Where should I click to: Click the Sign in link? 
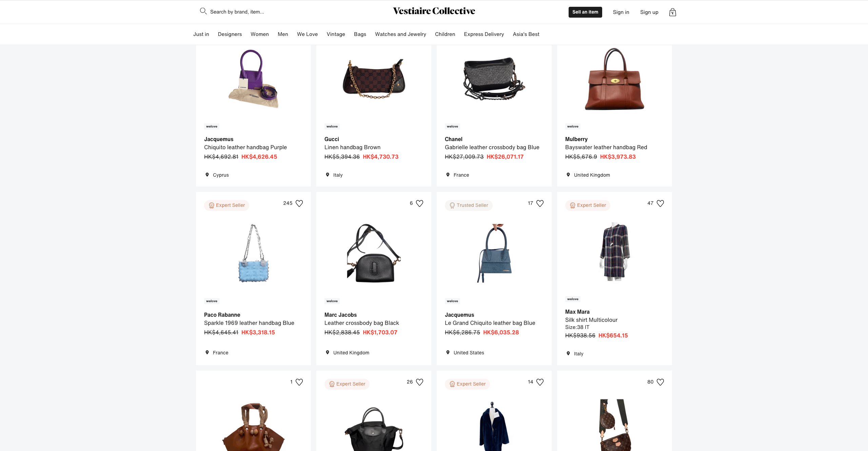621,12
